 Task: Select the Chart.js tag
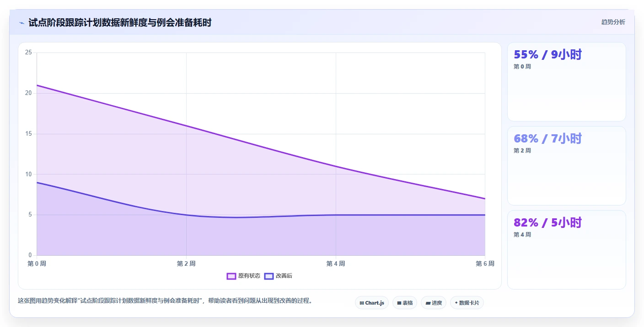(372, 303)
